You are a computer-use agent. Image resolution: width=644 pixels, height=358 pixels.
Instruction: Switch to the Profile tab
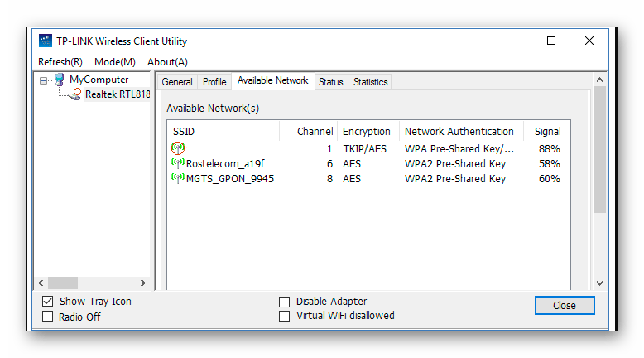pyautogui.click(x=214, y=82)
